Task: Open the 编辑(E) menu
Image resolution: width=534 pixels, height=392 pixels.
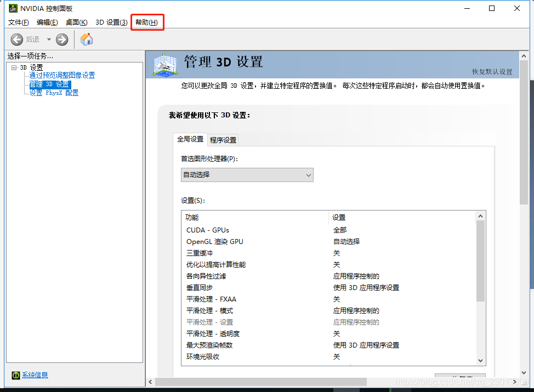Action: click(47, 22)
